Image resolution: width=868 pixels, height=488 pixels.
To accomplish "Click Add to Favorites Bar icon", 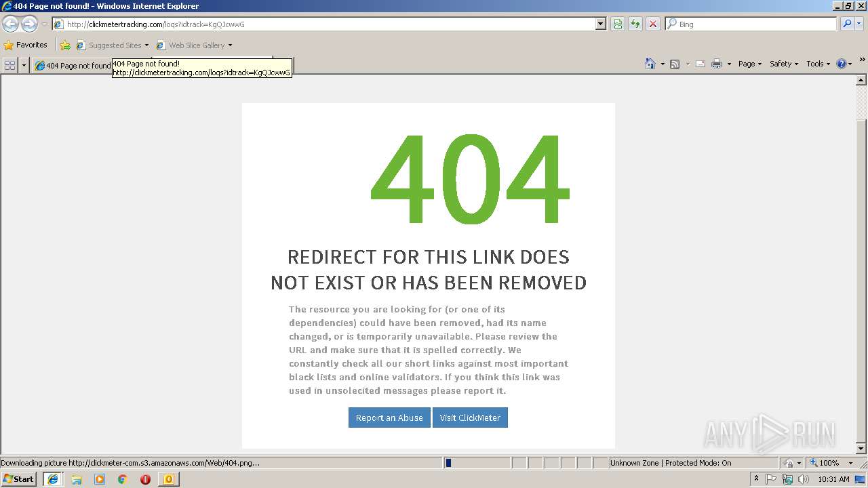I will pos(65,45).
